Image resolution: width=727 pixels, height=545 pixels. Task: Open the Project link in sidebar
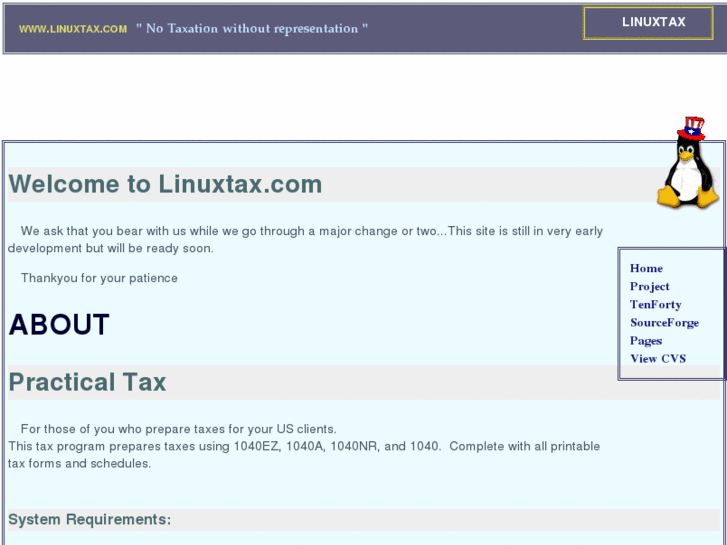[x=649, y=287]
